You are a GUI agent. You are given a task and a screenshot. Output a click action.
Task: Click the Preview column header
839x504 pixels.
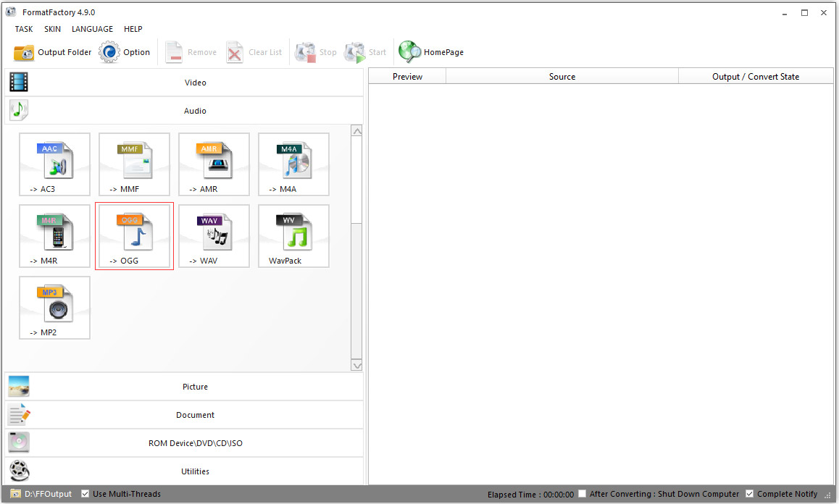pyautogui.click(x=407, y=77)
